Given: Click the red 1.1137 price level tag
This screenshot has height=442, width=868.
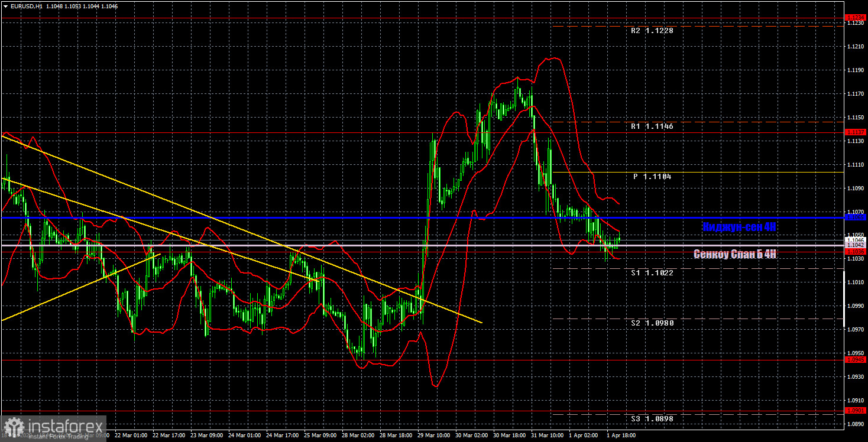Looking at the screenshot, I should [856, 132].
